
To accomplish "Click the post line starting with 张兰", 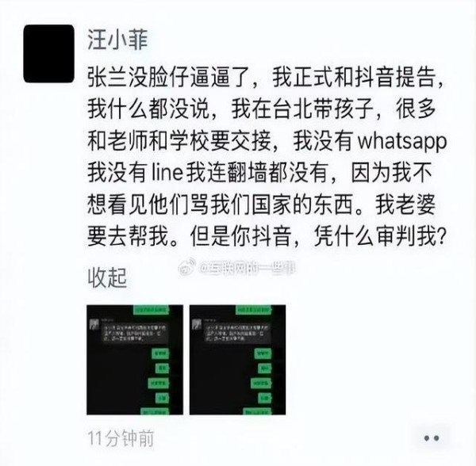I will [266, 78].
